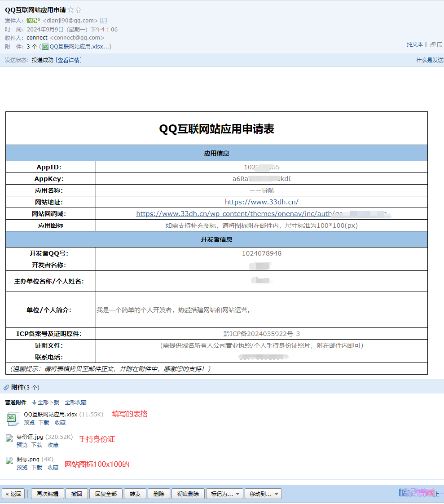Click the 图标.png file name
Viewport: 444px width, 504px height.
(28, 460)
